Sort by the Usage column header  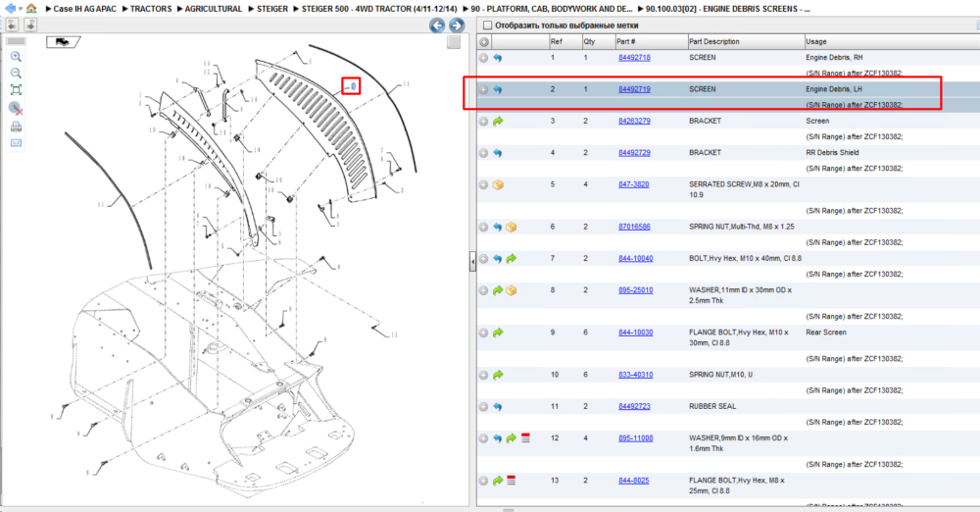tap(815, 42)
